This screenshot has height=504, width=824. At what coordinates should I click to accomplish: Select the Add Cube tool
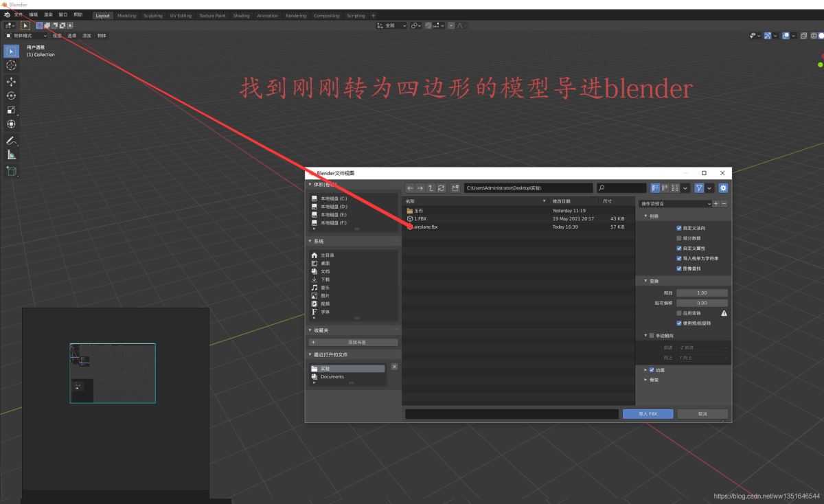(x=11, y=171)
